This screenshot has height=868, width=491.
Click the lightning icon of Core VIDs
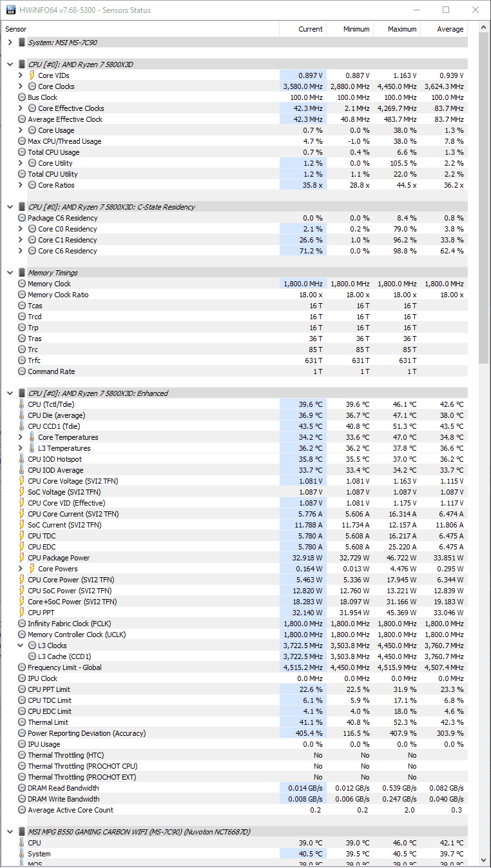point(32,75)
